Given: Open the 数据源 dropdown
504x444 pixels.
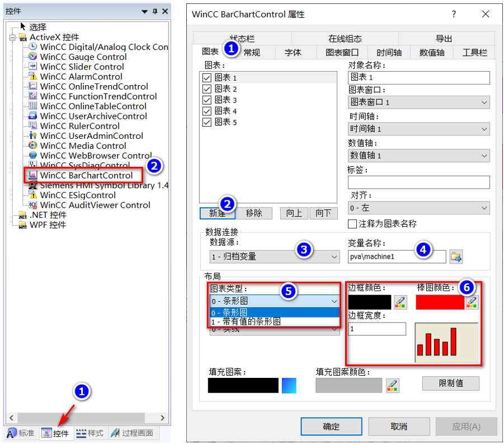Looking at the screenshot, I should [275, 257].
